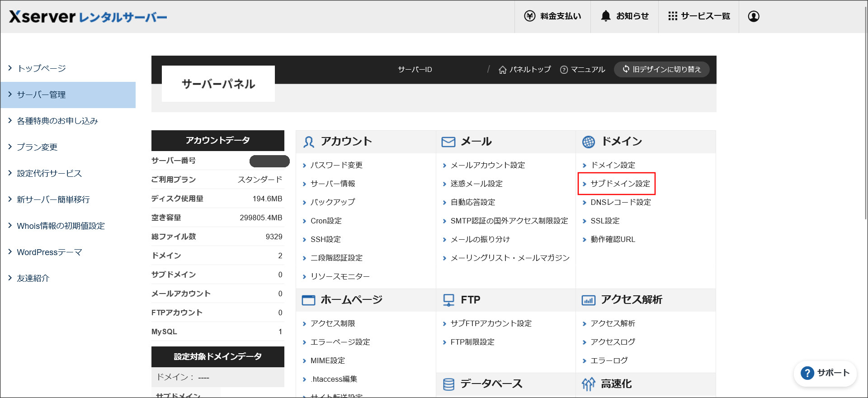The height and width of the screenshot is (398, 868).
Task: Open エラーページ設定
Action: [340, 342]
